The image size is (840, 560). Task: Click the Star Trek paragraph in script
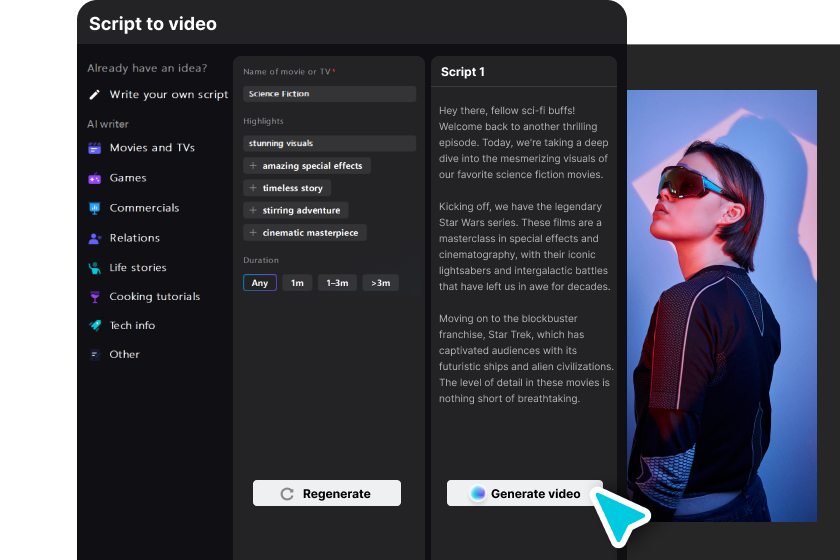coord(526,359)
